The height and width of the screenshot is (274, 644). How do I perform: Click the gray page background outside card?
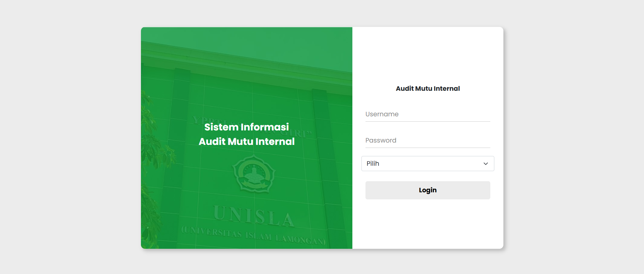pyautogui.click(x=67, y=134)
